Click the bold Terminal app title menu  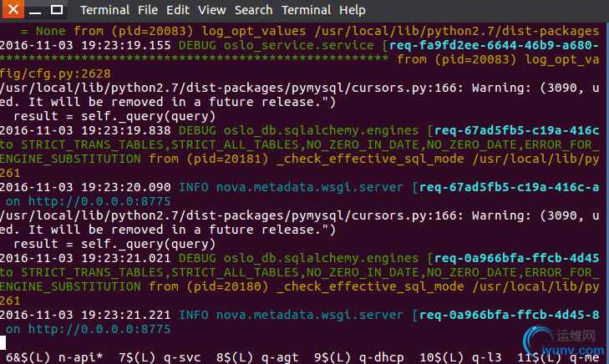[x=104, y=10]
